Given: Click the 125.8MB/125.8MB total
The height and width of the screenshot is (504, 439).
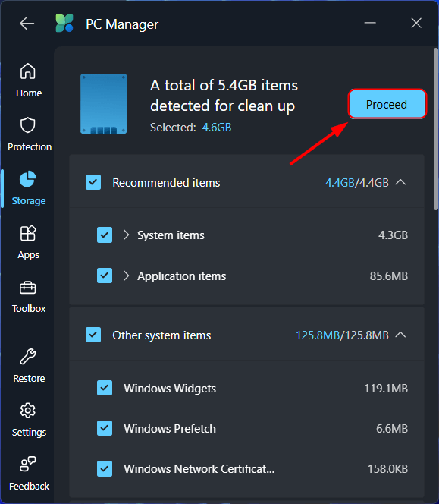Looking at the screenshot, I should pyautogui.click(x=342, y=335).
